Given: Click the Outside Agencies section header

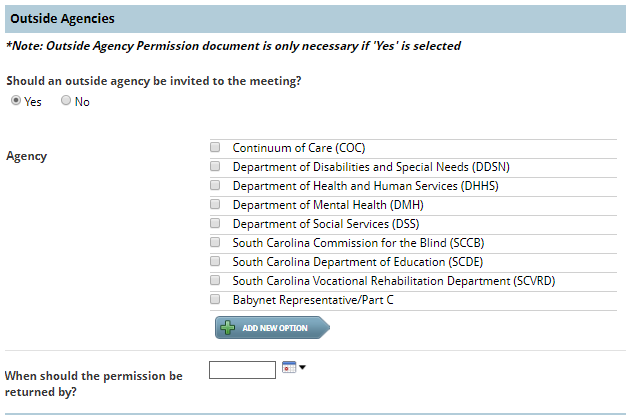Looking at the screenshot, I should pyautogui.click(x=315, y=19).
